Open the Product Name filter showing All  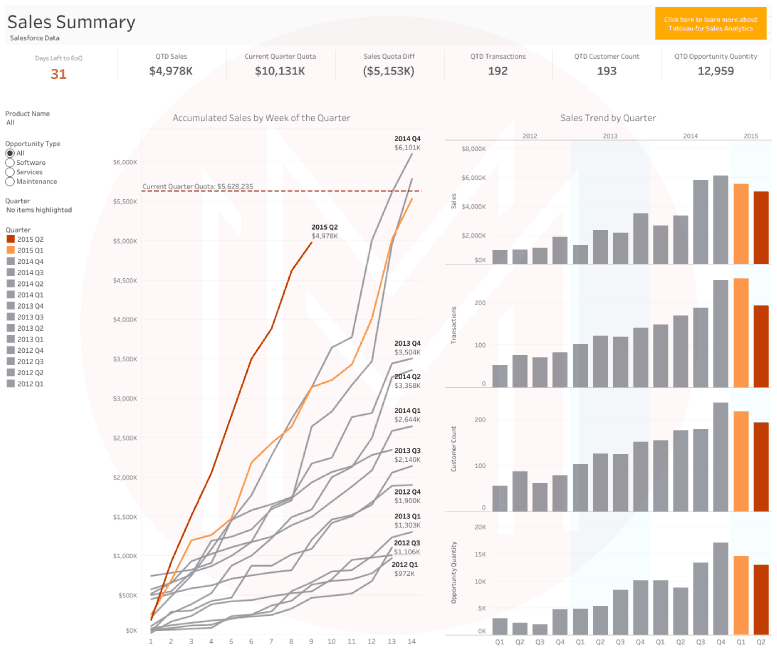click(x=10, y=122)
